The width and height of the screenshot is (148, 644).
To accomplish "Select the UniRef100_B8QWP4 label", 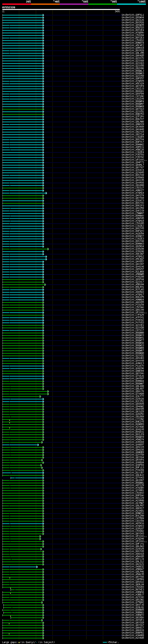I will (133, 101).
